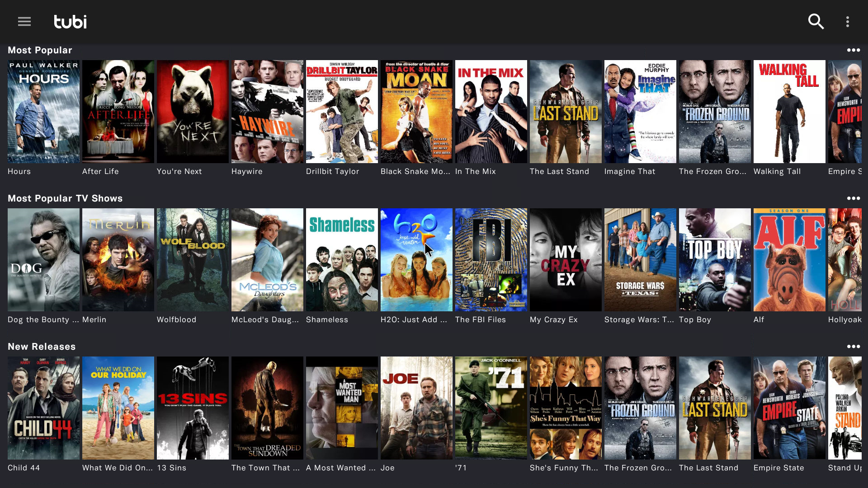This screenshot has height=488, width=868.
Task: Open the Hours movie poster
Action: click(43, 112)
